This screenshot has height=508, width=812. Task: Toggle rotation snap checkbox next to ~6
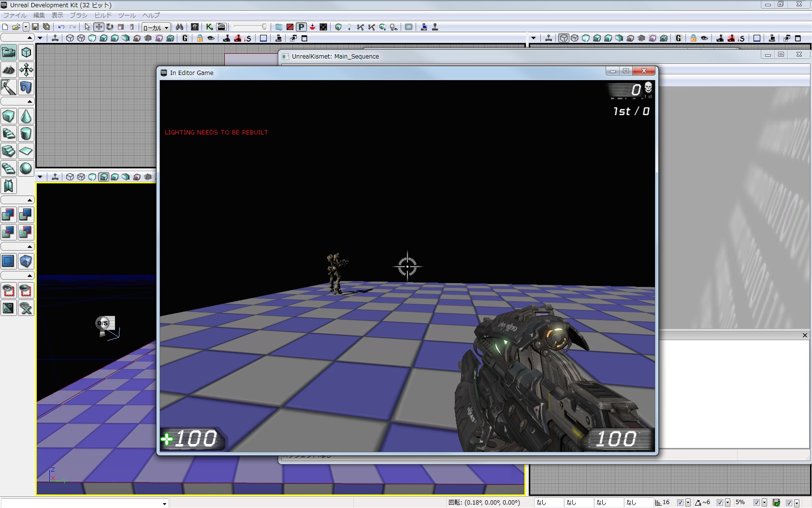pos(720,503)
